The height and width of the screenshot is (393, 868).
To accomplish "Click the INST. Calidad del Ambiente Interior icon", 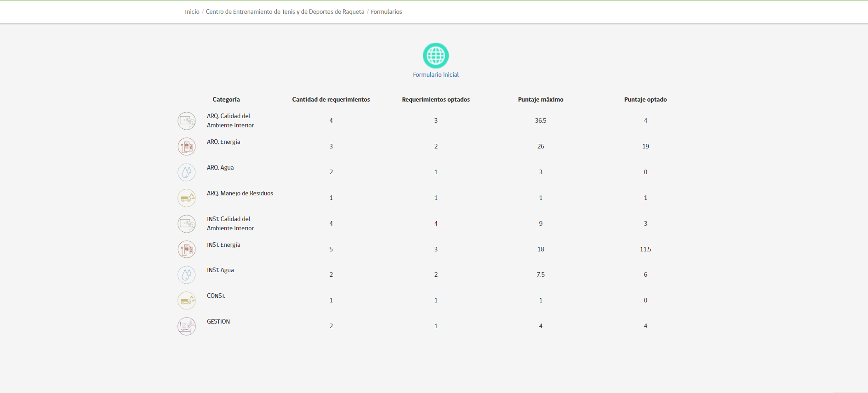I will tap(187, 224).
